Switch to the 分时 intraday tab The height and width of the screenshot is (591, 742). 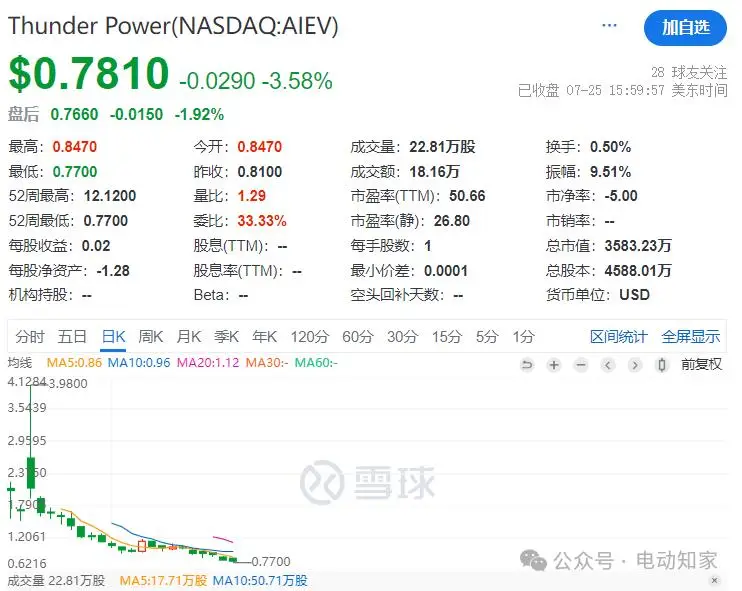click(x=30, y=337)
